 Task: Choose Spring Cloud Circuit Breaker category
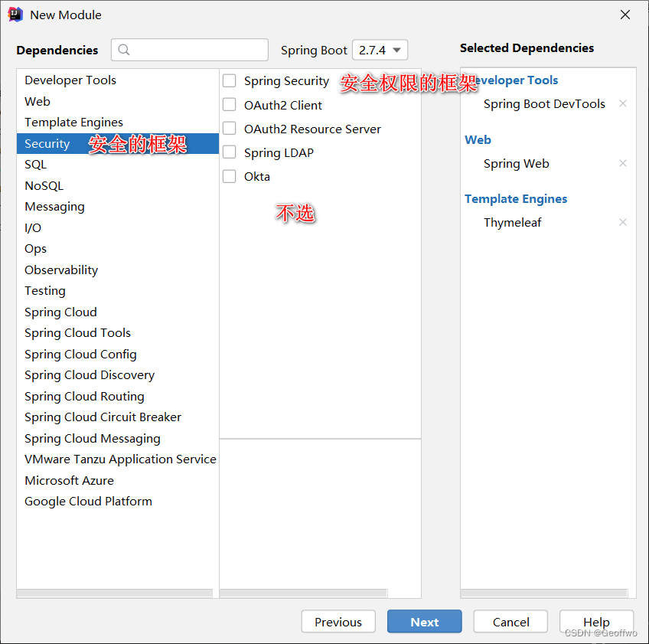(118, 417)
